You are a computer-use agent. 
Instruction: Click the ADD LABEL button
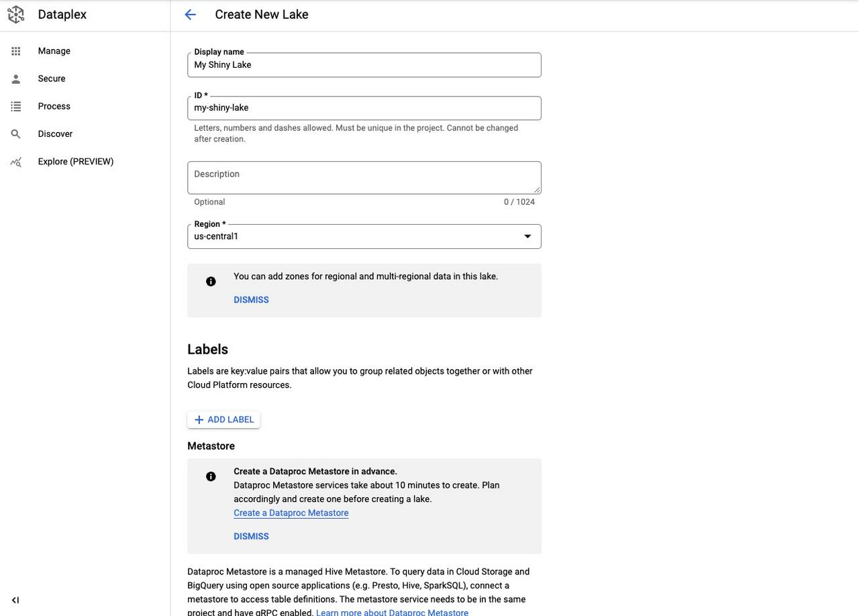(x=223, y=420)
